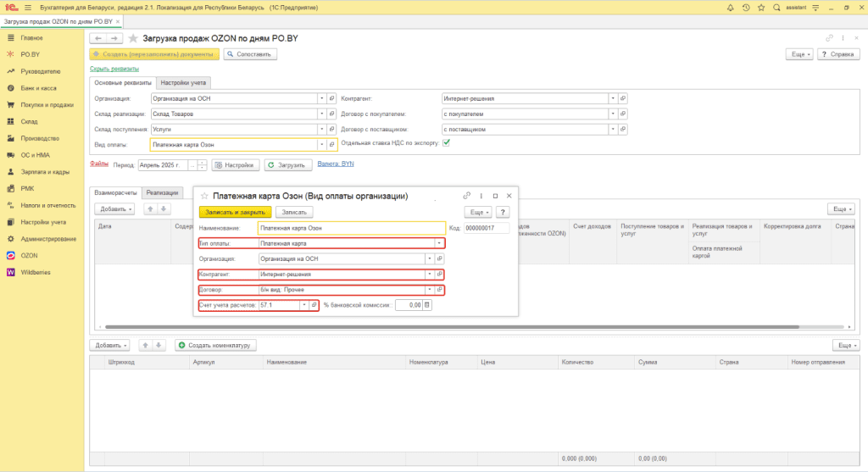The image size is (868, 472).
Task: Click the Записать button
Action: tap(294, 212)
